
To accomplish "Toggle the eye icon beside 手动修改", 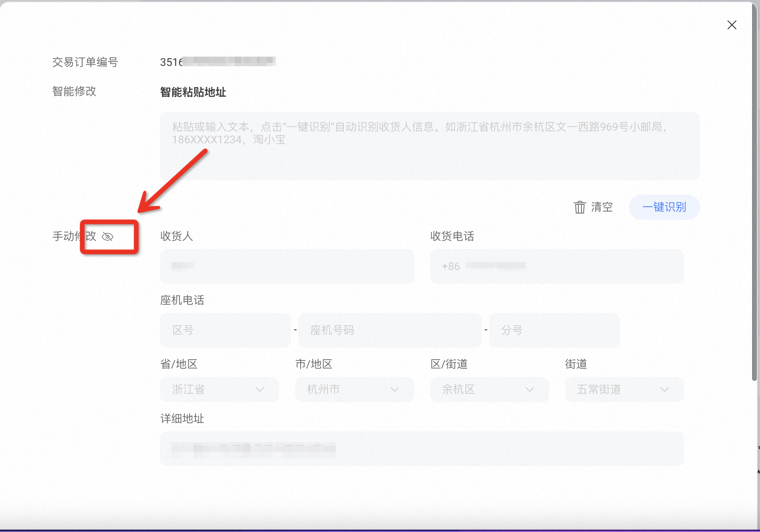I will pos(107,237).
